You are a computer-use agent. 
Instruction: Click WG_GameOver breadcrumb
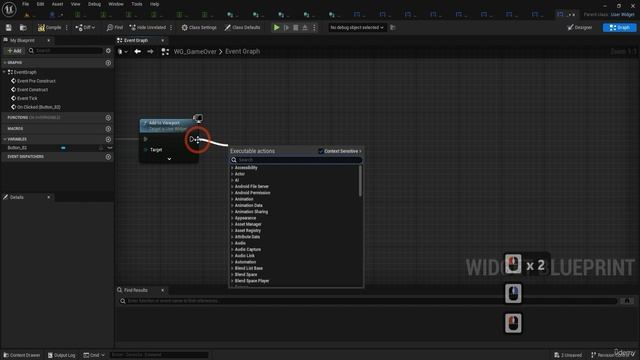[x=195, y=51]
